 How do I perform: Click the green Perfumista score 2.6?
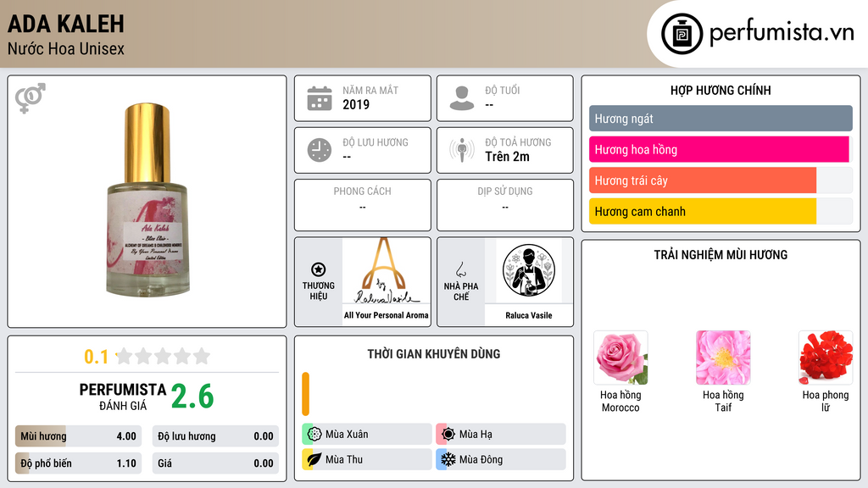(192, 396)
